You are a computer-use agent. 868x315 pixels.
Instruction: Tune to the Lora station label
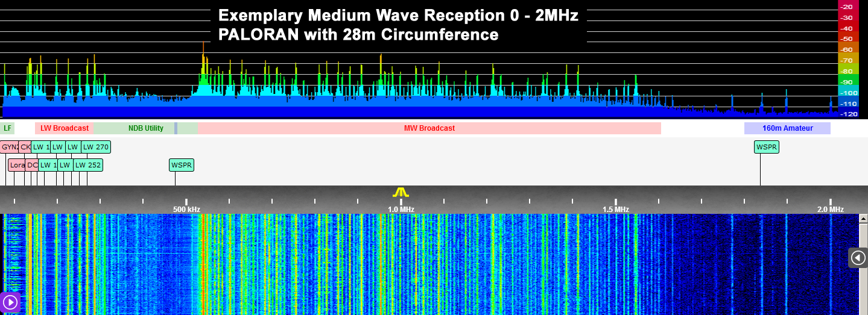click(x=16, y=165)
